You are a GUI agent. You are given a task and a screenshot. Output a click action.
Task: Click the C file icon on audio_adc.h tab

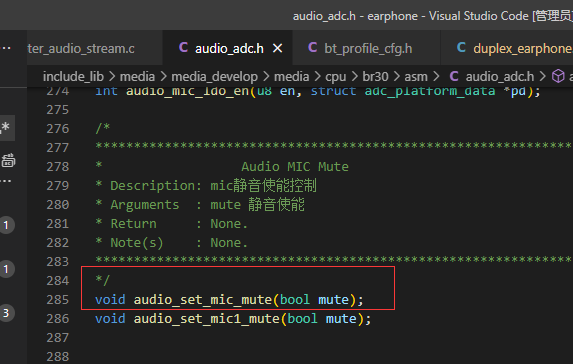(x=183, y=48)
